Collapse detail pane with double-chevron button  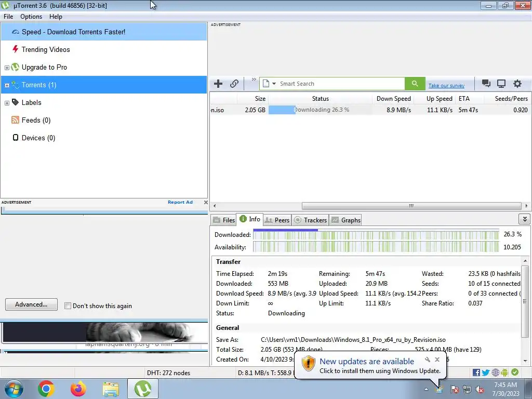click(x=525, y=219)
